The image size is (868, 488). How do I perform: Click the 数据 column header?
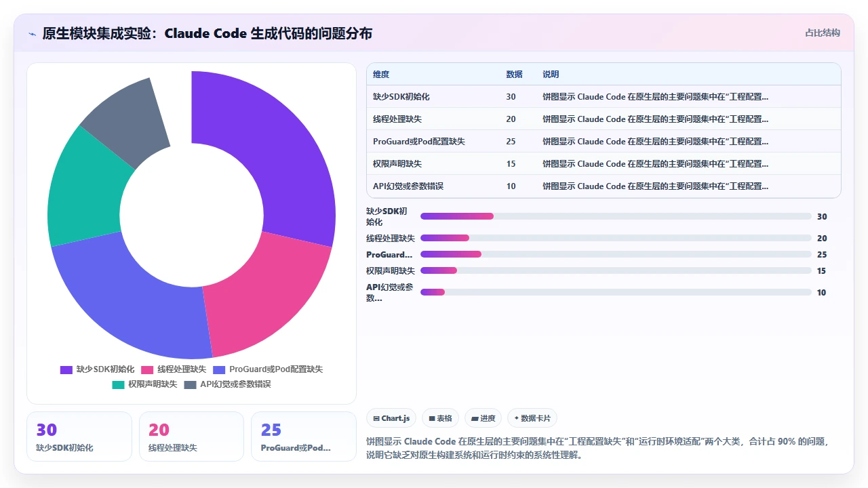514,75
